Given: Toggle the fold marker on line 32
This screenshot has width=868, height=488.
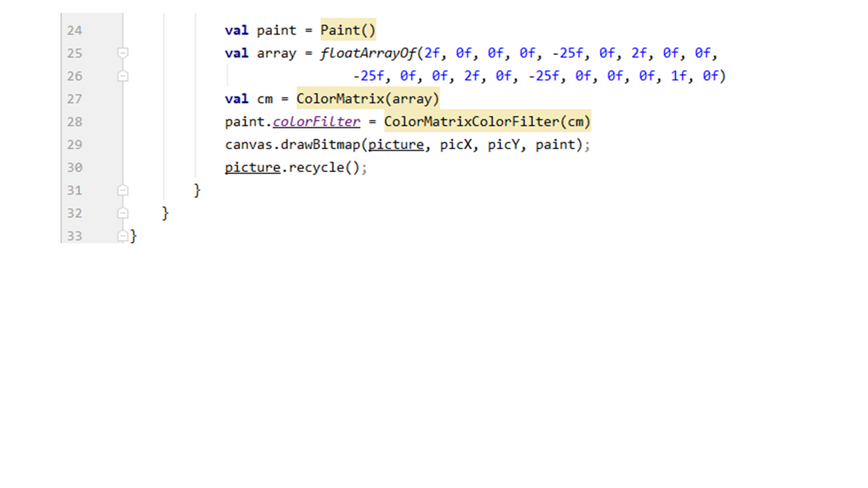Looking at the screenshot, I should (x=123, y=213).
